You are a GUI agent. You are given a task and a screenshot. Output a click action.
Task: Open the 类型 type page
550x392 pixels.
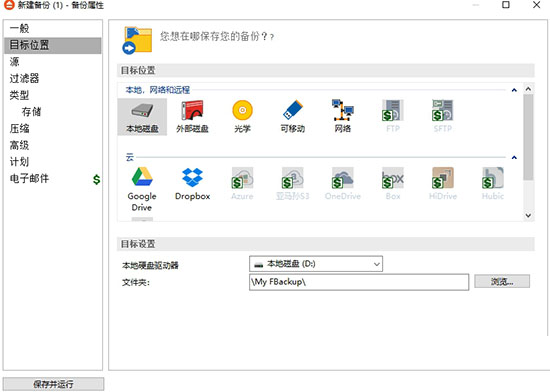(53, 95)
